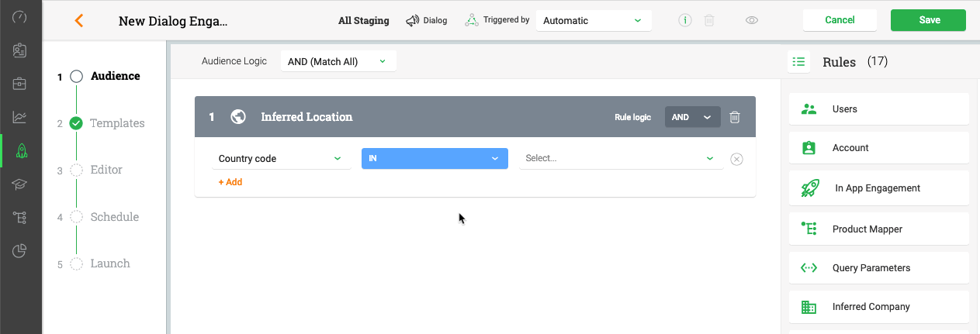Open the Audience Logic AND dropdown
The height and width of the screenshot is (334, 980).
coord(338,61)
